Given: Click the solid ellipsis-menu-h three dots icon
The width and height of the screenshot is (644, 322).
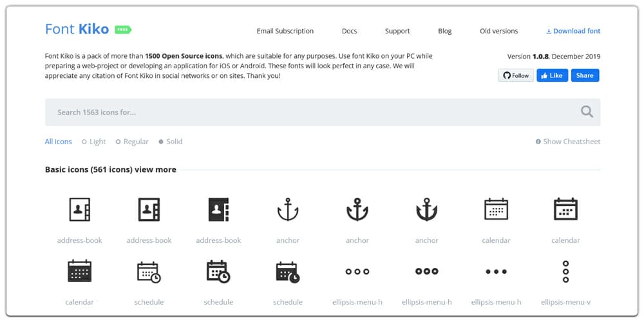Looking at the screenshot, I should pos(496,271).
